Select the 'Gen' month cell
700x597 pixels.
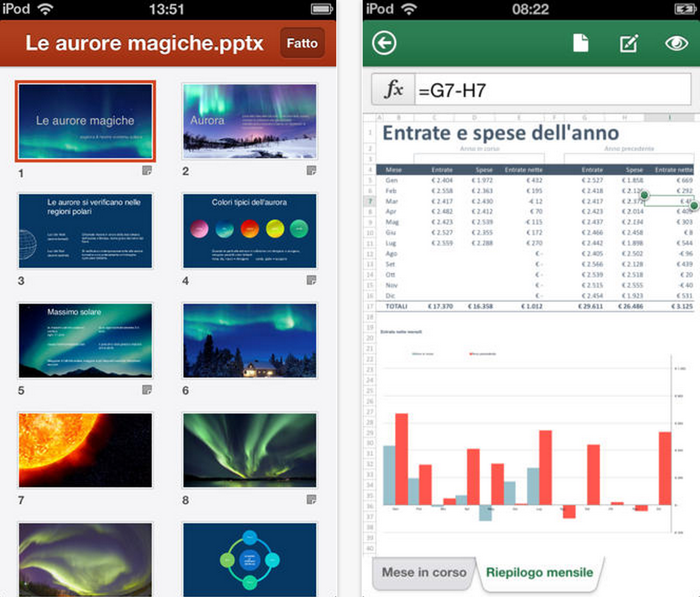[392, 180]
